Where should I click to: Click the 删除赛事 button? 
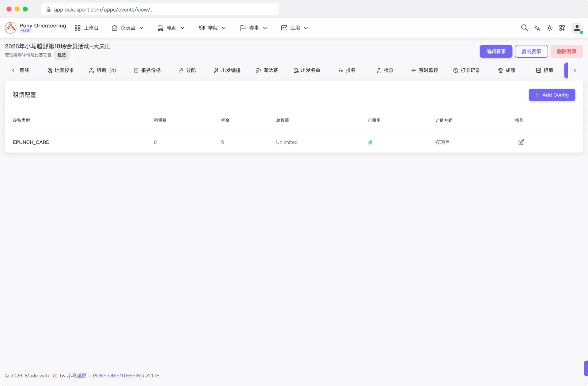pos(567,52)
